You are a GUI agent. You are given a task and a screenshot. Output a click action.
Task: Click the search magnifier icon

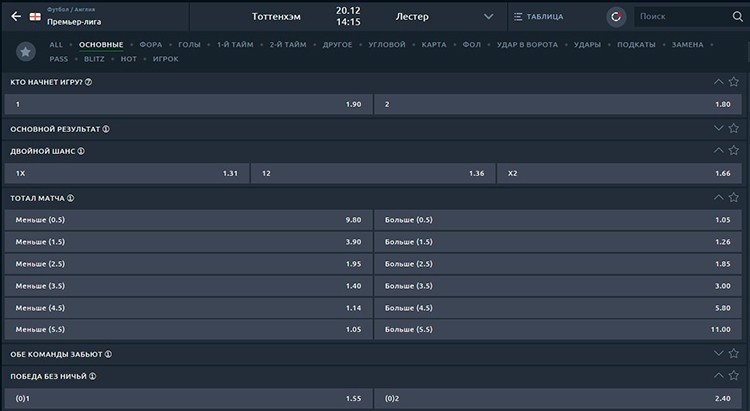tap(738, 17)
